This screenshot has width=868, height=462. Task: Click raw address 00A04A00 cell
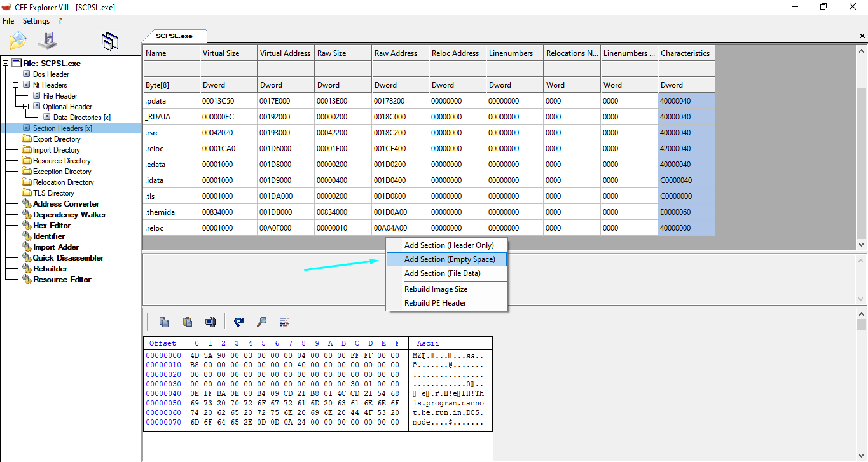click(400, 228)
